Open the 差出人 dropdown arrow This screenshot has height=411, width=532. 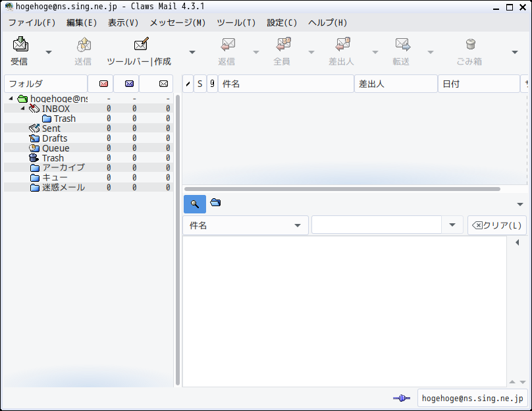click(x=375, y=52)
